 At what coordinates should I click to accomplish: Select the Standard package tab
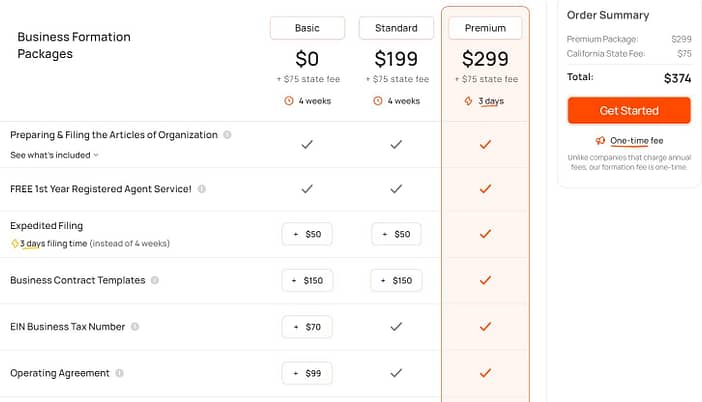click(396, 28)
